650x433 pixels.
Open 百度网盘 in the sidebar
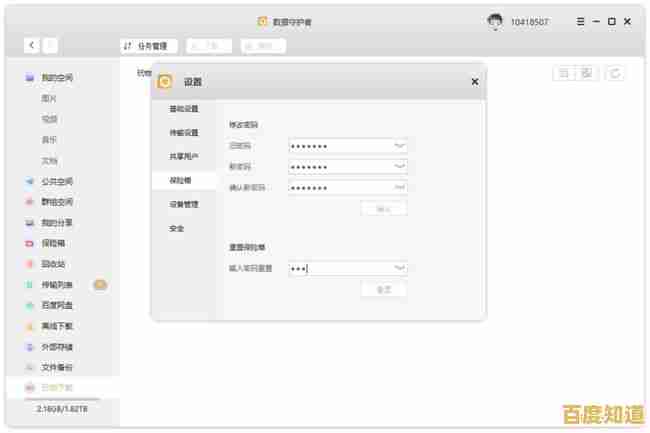57,305
